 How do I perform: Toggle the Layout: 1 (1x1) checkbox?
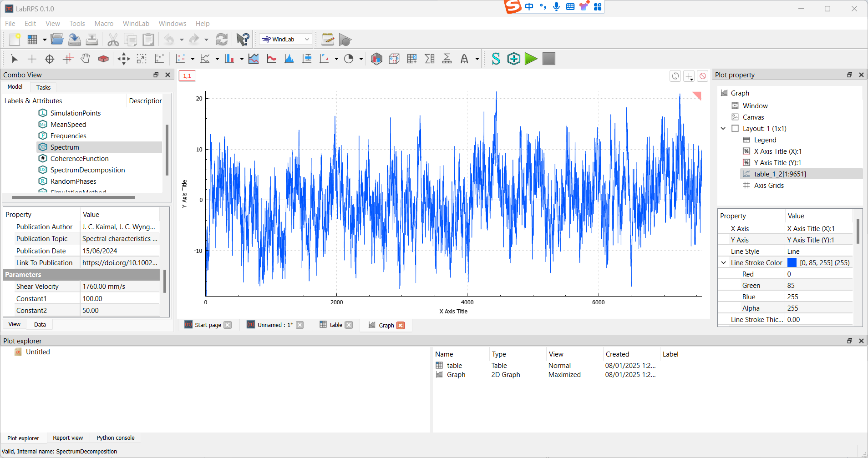tap(735, 129)
